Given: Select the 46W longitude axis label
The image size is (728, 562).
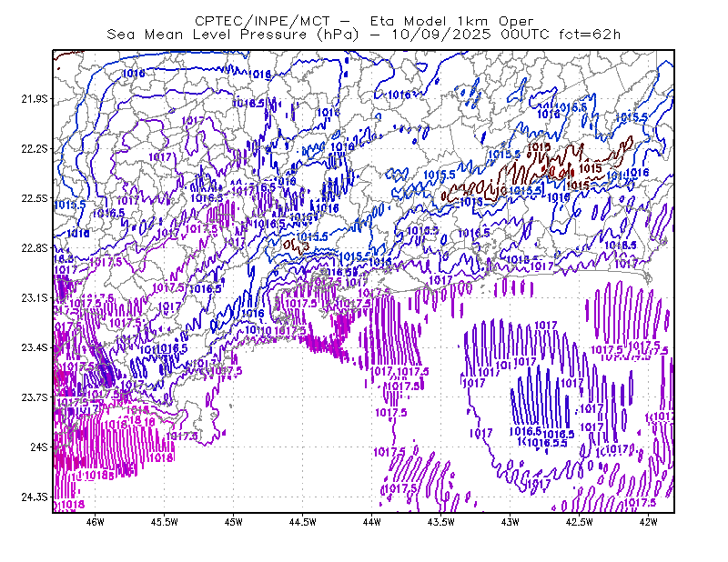Looking at the screenshot, I should coord(96,522).
